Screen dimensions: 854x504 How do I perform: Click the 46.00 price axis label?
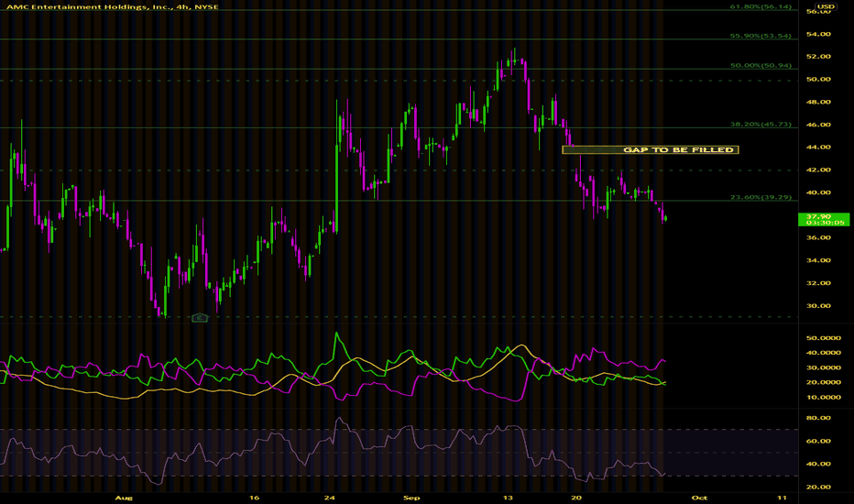click(818, 125)
